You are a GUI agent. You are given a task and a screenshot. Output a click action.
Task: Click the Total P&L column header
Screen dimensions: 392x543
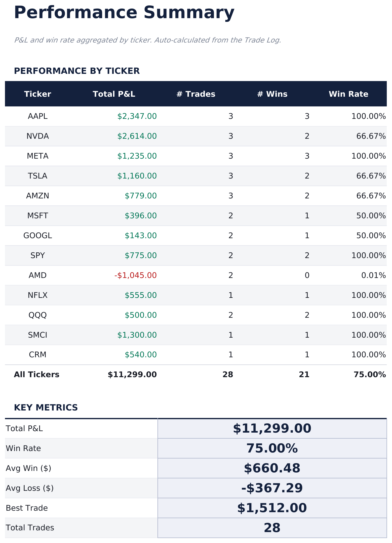114,94
